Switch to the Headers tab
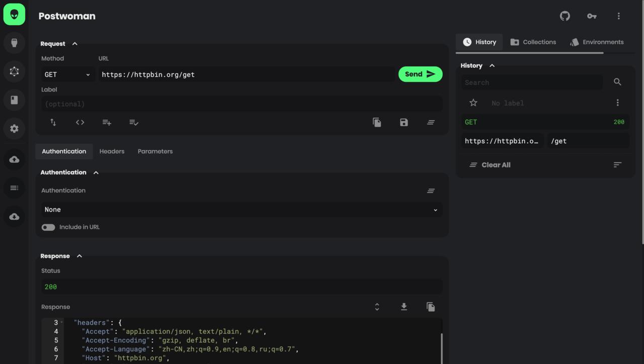The width and height of the screenshot is (644, 364). [112, 151]
